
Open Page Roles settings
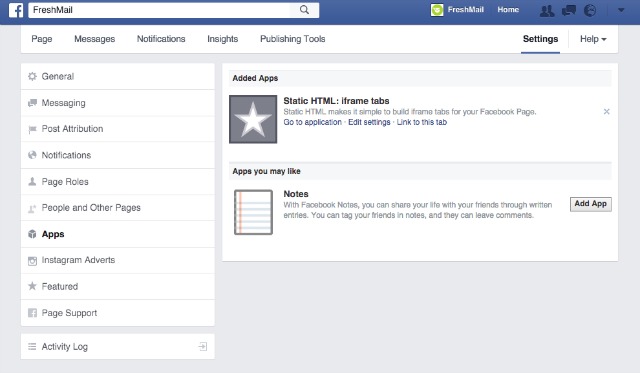118,182
